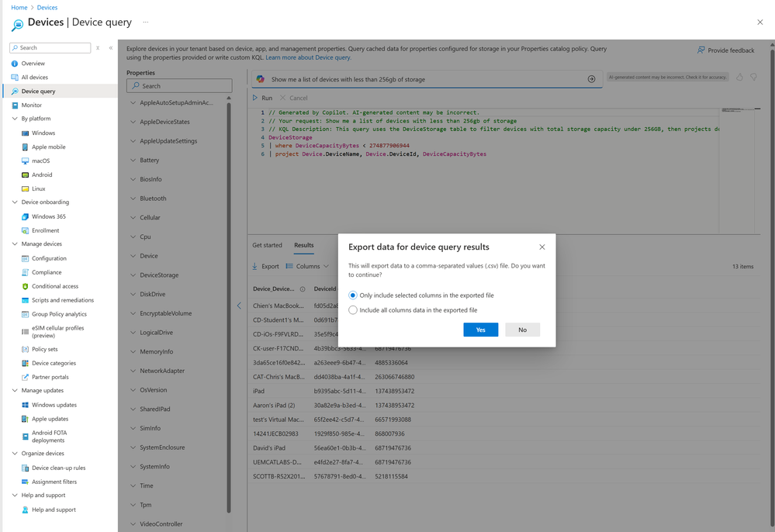Decline export with No button
The width and height of the screenshot is (775, 532).
[x=522, y=330]
